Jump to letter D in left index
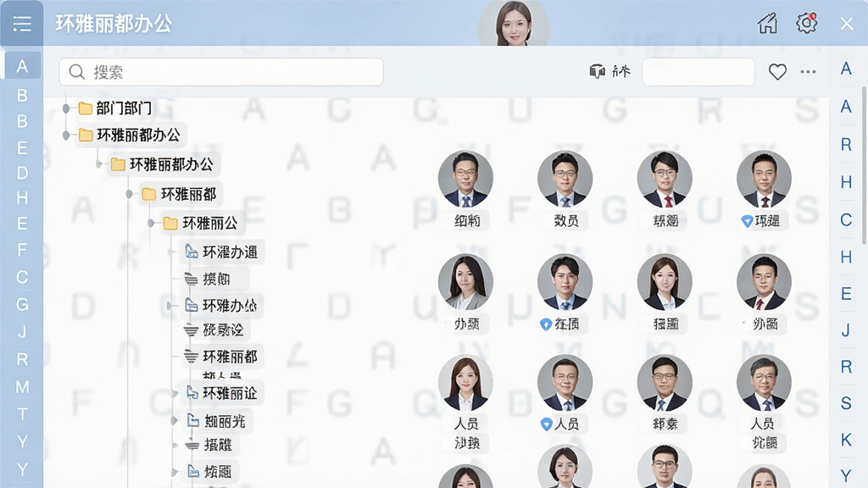This screenshot has height=488, width=868. pos(22,173)
